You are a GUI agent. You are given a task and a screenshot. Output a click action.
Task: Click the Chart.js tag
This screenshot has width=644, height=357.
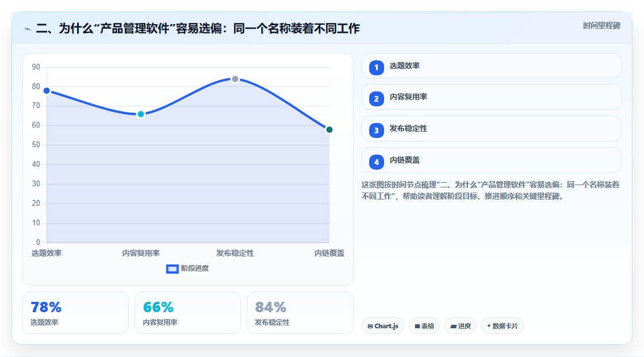pyautogui.click(x=383, y=326)
